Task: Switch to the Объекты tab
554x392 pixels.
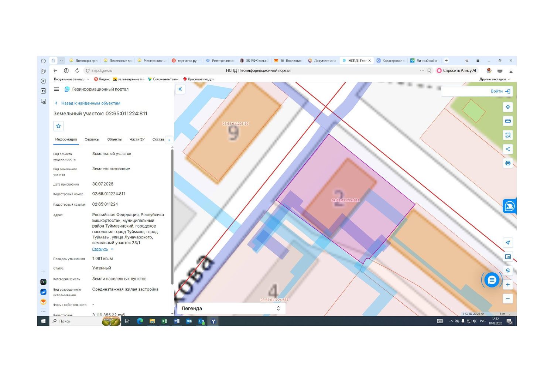Action: click(114, 139)
